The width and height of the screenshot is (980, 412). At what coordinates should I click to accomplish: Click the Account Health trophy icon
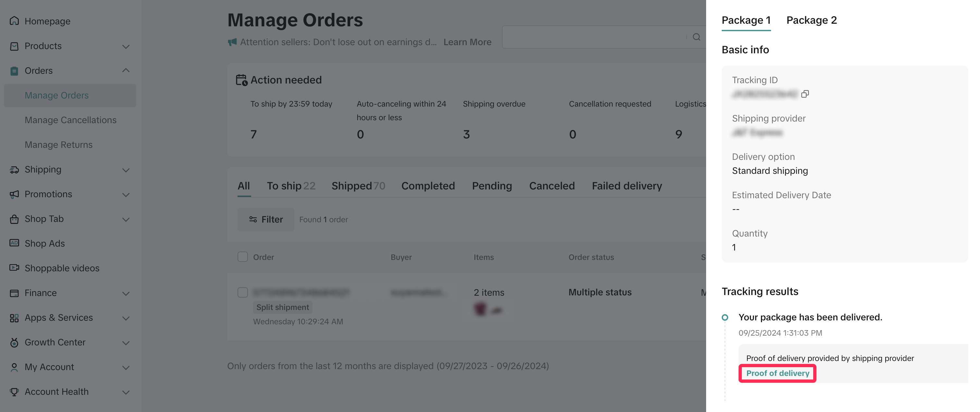pos(14,392)
